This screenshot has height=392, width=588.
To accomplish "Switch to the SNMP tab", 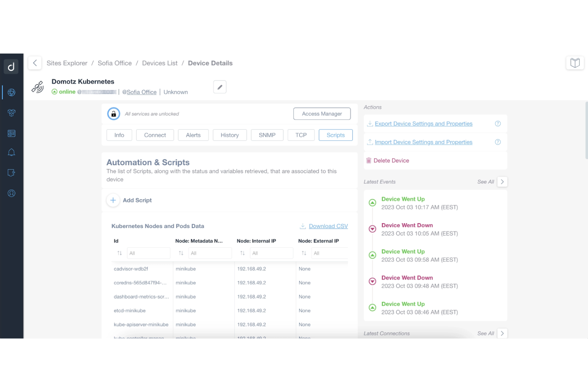I will tap(267, 135).
